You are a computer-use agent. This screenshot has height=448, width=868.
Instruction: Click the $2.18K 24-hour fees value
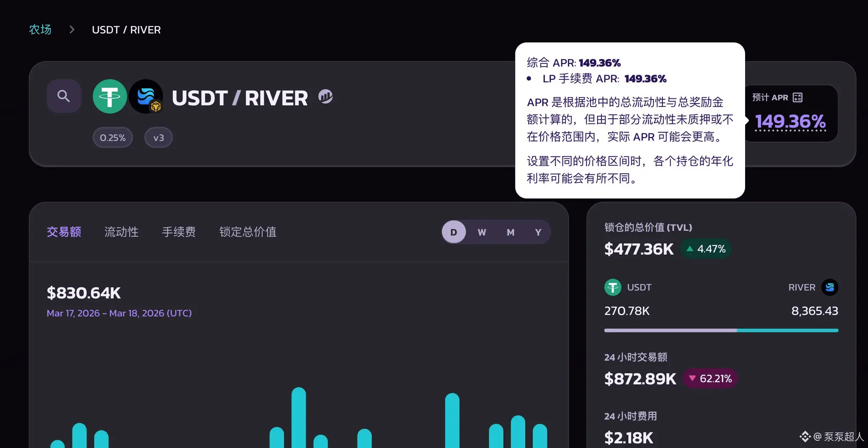(x=629, y=437)
